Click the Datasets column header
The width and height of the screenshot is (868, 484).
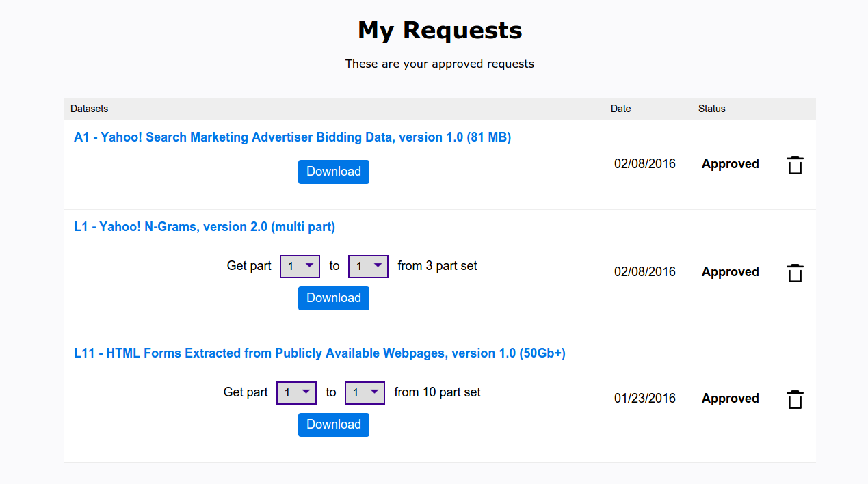pyautogui.click(x=89, y=109)
